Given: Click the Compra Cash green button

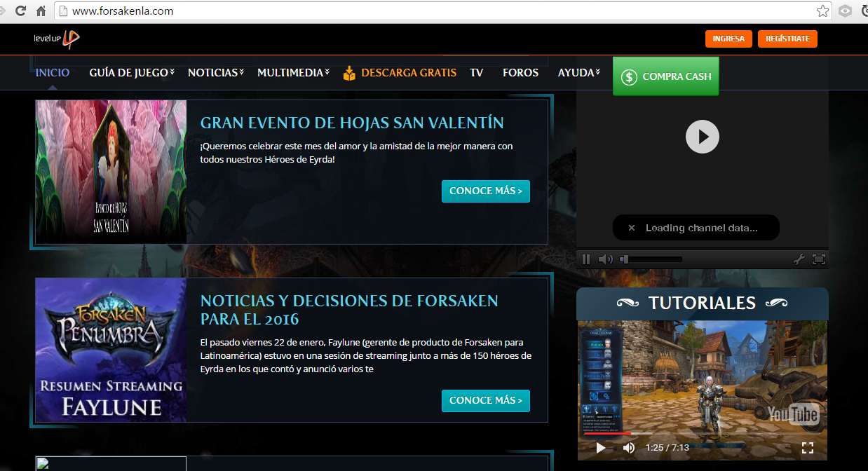Looking at the screenshot, I should (x=665, y=76).
